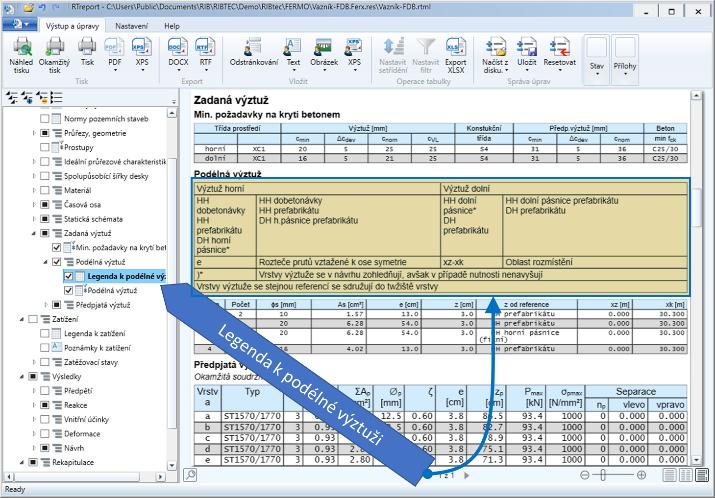Select the single-page layout view icon
The width and height of the screenshot is (715, 498).
(669, 475)
